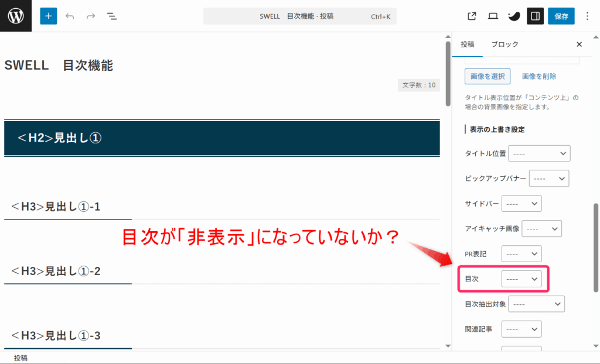Select the <H2>見出し① heading block

222,138
